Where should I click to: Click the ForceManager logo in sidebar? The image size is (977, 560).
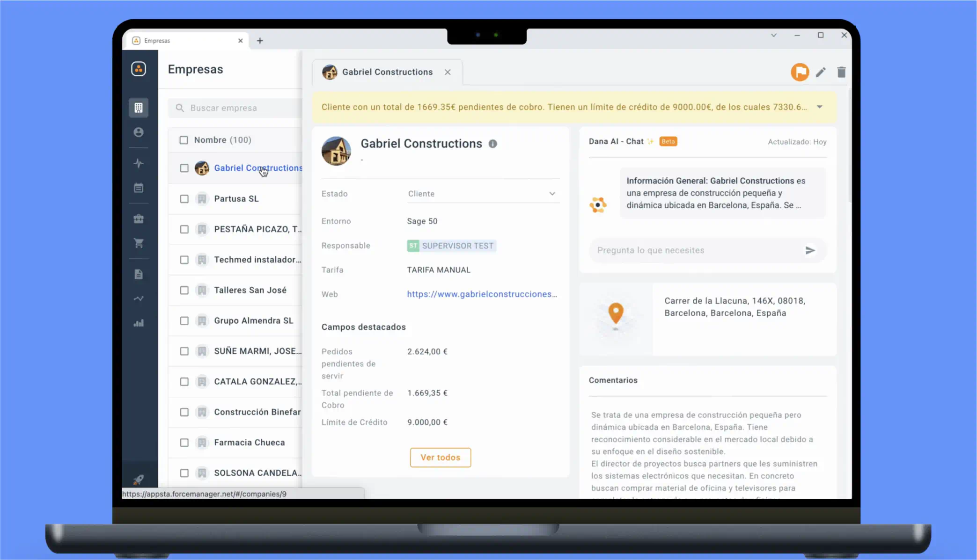tap(139, 69)
